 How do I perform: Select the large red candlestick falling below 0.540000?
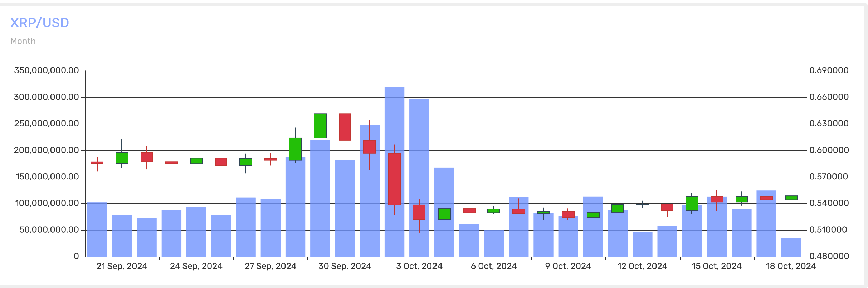tap(394, 179)
